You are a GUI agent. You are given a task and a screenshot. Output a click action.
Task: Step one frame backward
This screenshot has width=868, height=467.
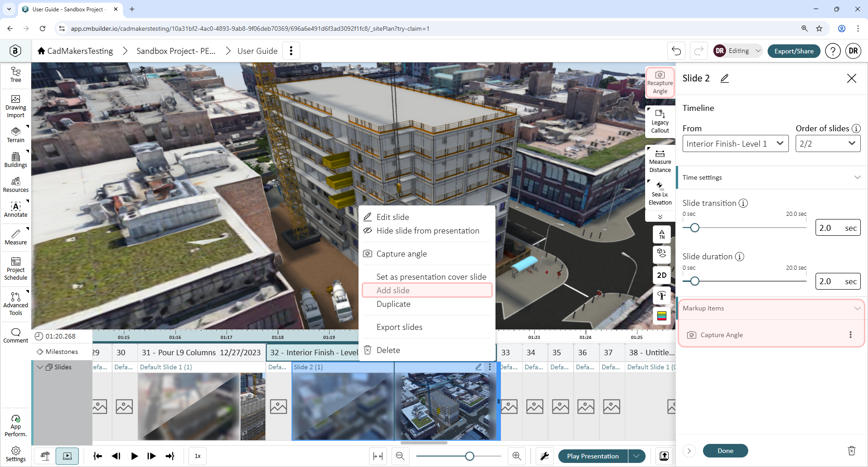[116, 456]
